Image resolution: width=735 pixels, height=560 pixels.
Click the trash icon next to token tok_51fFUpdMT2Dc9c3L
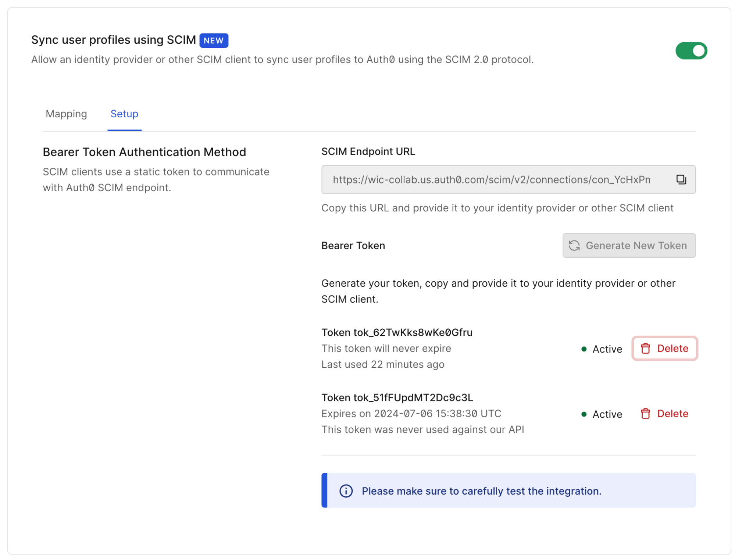[646, 413]
